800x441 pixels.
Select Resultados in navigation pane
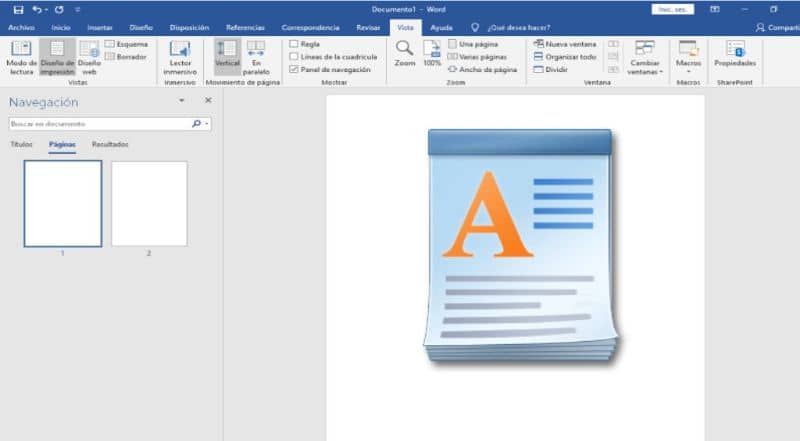click(110, 144)
